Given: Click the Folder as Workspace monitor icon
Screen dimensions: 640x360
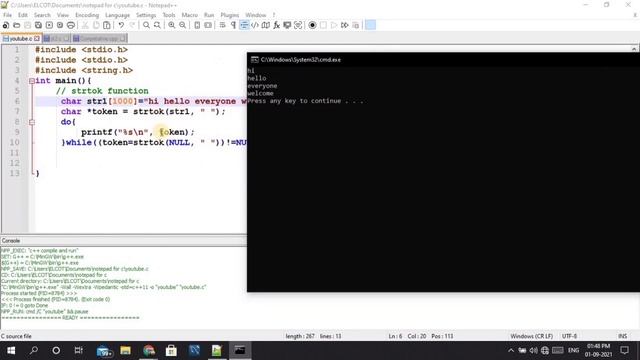Looking at the screenshot, I should [287, 25].
